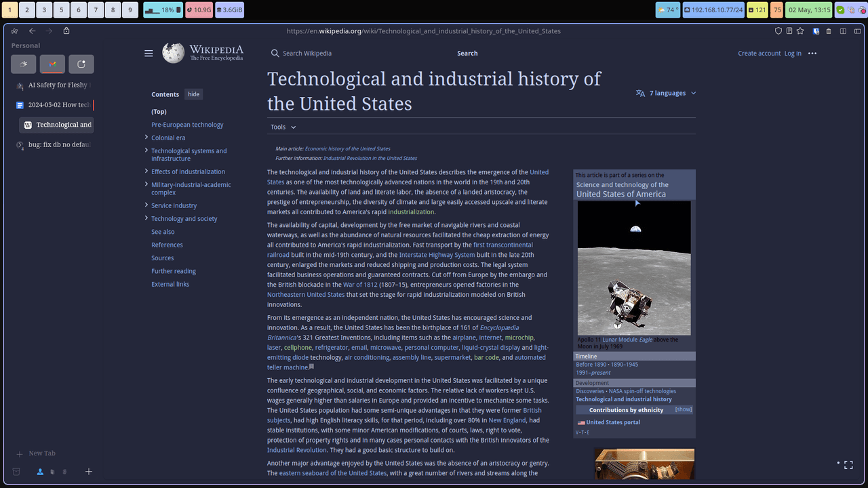
Task: Open the archived tabs box icon
Action: point(16,472)
